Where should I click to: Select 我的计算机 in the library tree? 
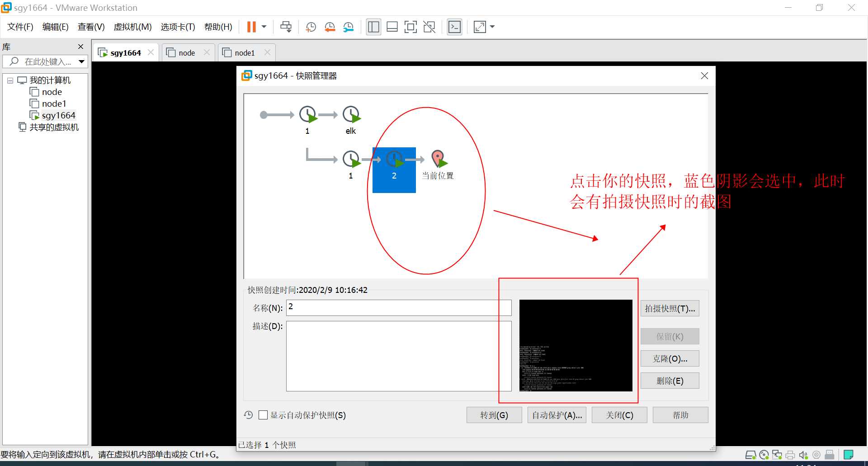click(50, 80)
